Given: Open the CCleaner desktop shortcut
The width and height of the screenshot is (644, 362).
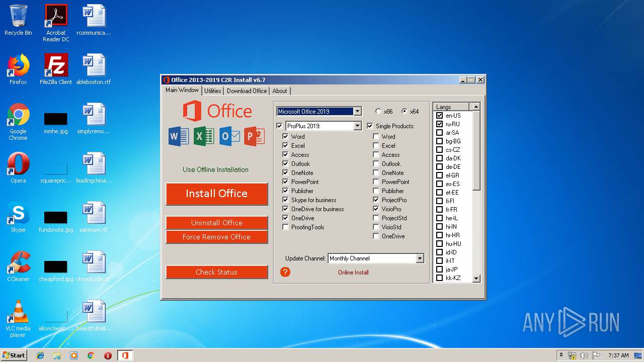Looking at the screenshot, I should (18, 266).
